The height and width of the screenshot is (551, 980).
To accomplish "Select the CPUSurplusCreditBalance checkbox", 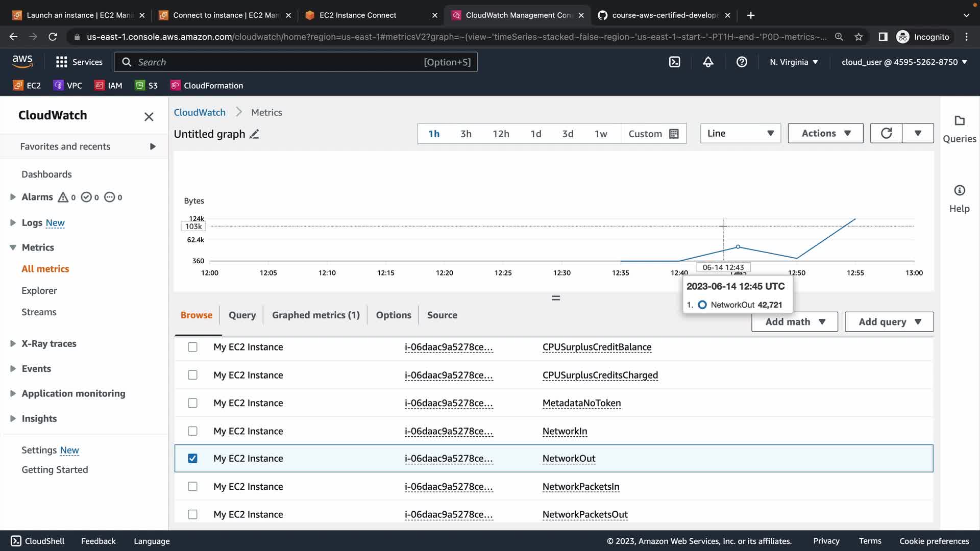I will (192, 347).
